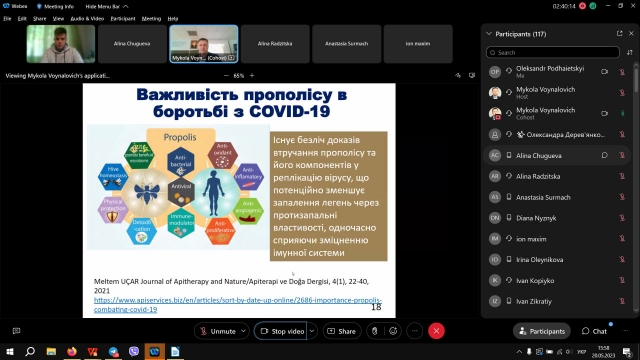This screenshot has height=360, width=640.
Task: Click the Share button
Action: pyautogui.click(x=342, y=331)
